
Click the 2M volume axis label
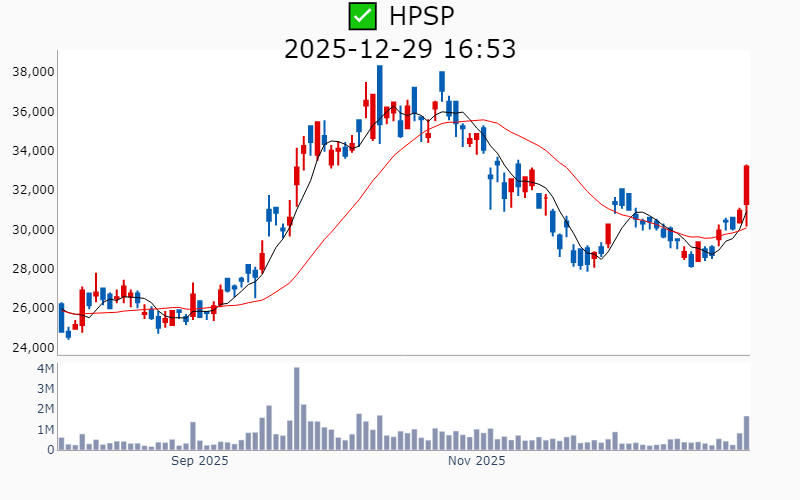[45, 409]
